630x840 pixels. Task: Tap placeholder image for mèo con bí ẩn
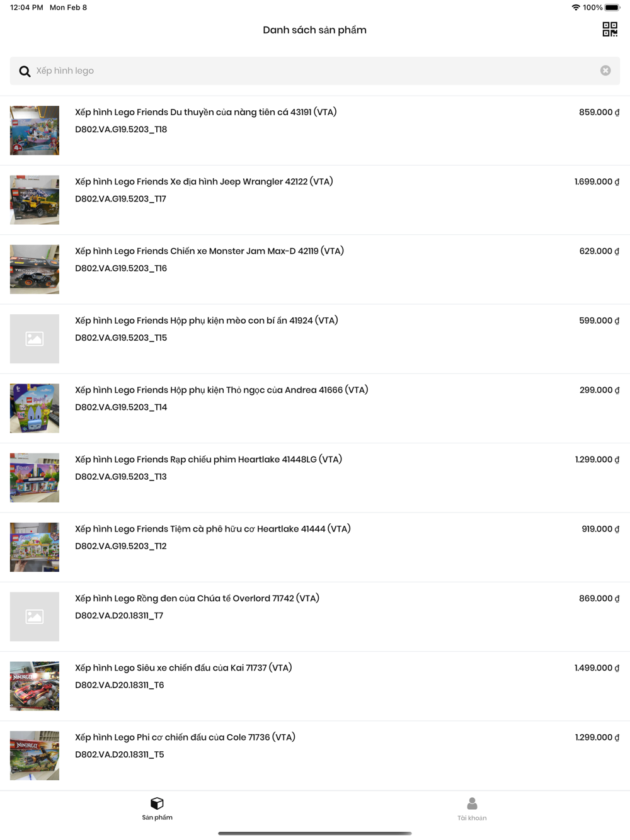35,339
